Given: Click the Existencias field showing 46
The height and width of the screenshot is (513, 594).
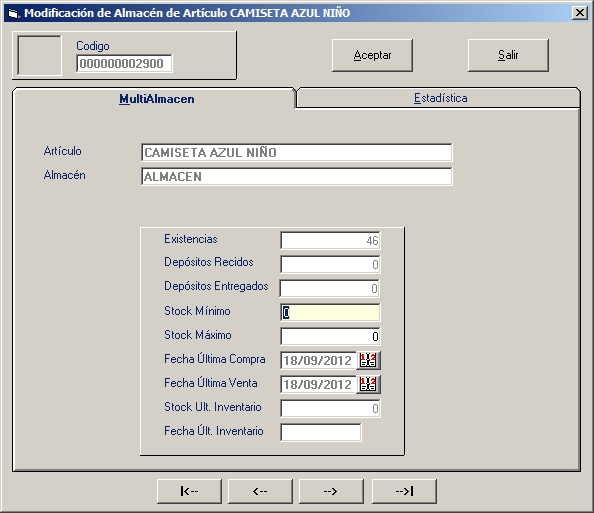Looking at the screenshot, I should [330, 241].
